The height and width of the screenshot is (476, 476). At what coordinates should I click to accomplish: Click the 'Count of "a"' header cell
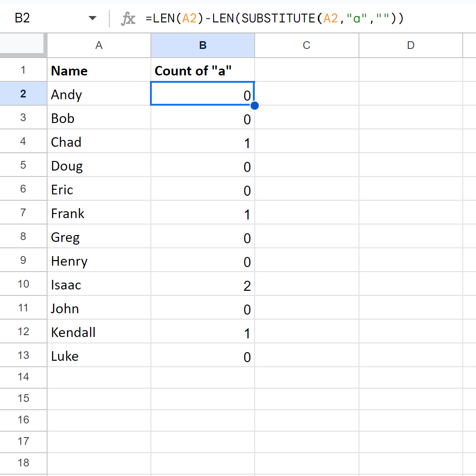[203, 70]
